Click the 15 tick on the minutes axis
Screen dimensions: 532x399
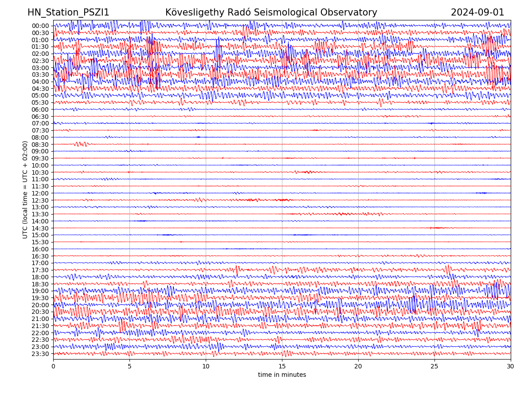point(282,366)
